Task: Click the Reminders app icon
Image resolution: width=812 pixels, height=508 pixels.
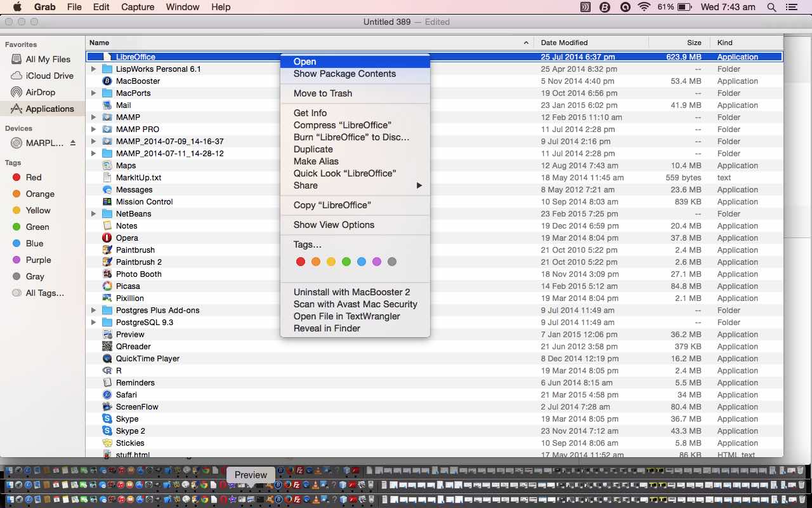Action: tap(107, 383)
